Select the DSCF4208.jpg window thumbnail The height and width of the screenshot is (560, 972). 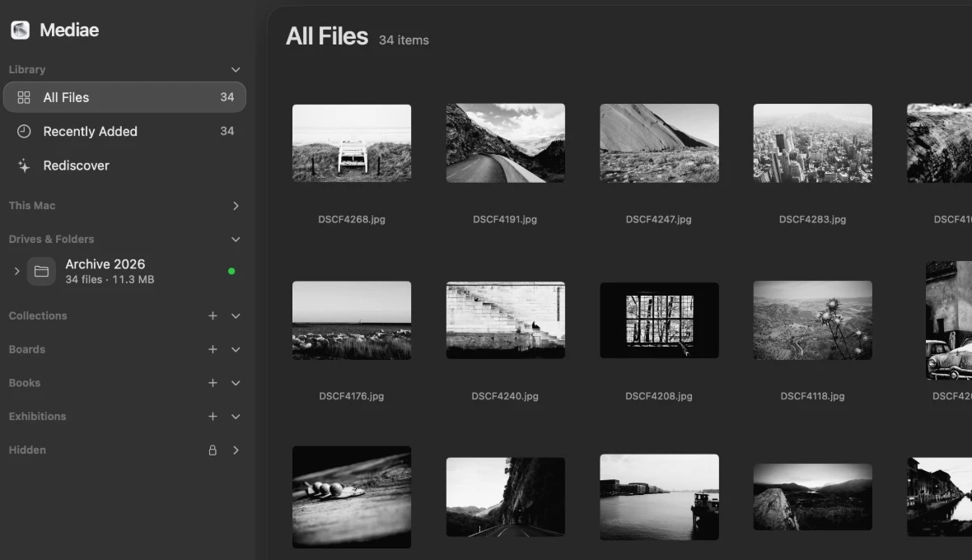659,320
